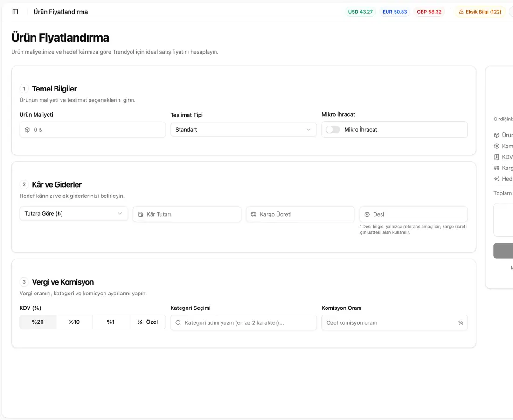The image size is (513, 420).
Task: Click the EUR 50.83 exchange rate badge
Action: 395,12
